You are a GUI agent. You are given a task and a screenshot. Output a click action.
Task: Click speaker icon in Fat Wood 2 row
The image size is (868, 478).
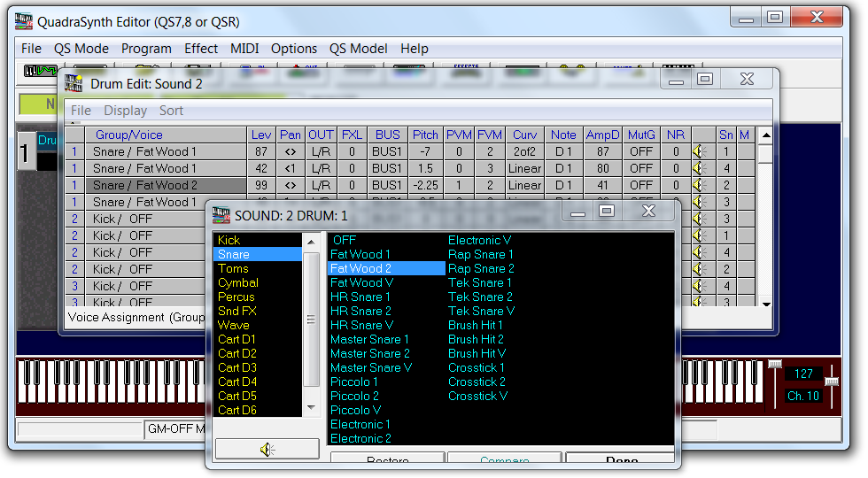coord(700,186)
